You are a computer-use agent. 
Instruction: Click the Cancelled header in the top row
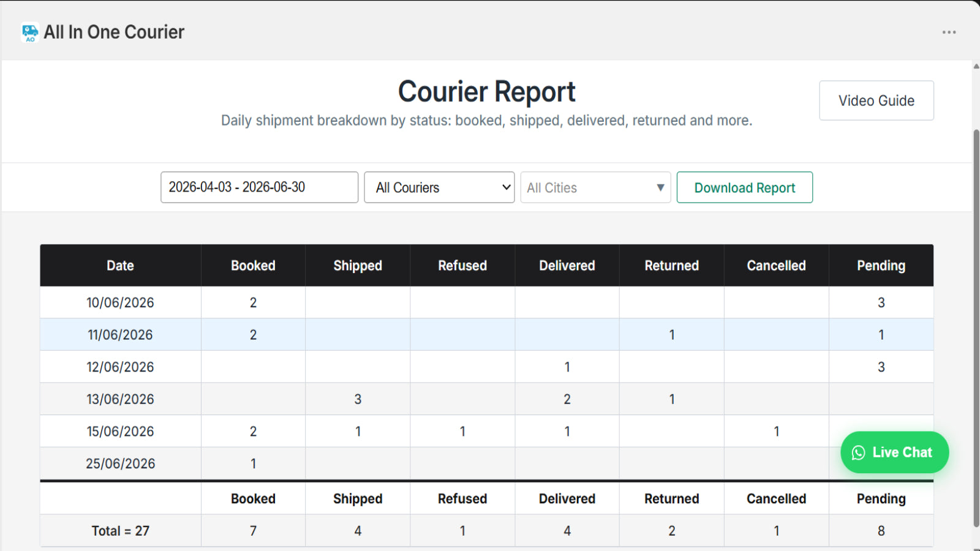coord(777,266)
